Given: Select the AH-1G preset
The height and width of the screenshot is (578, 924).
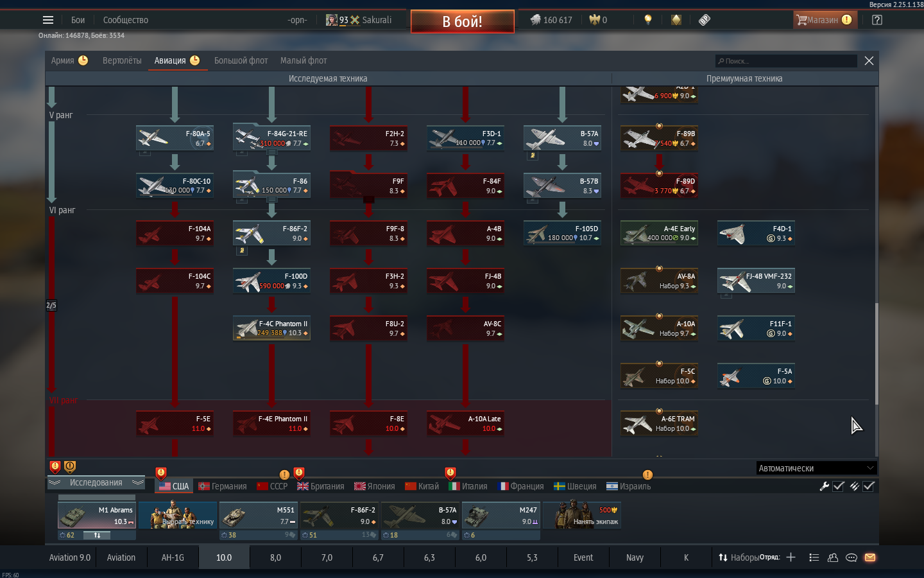Looking at the screenshot, I should point(173,557).
